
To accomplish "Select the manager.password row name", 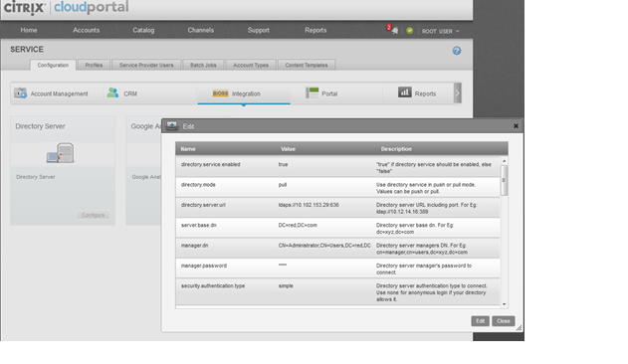I will (x=204, y=266).
